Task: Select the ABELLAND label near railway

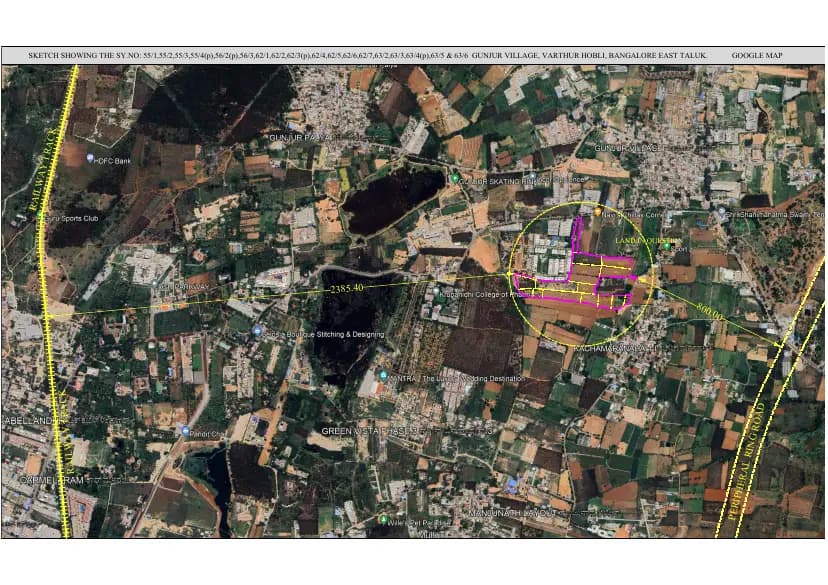Action: [x=29, y=421]
